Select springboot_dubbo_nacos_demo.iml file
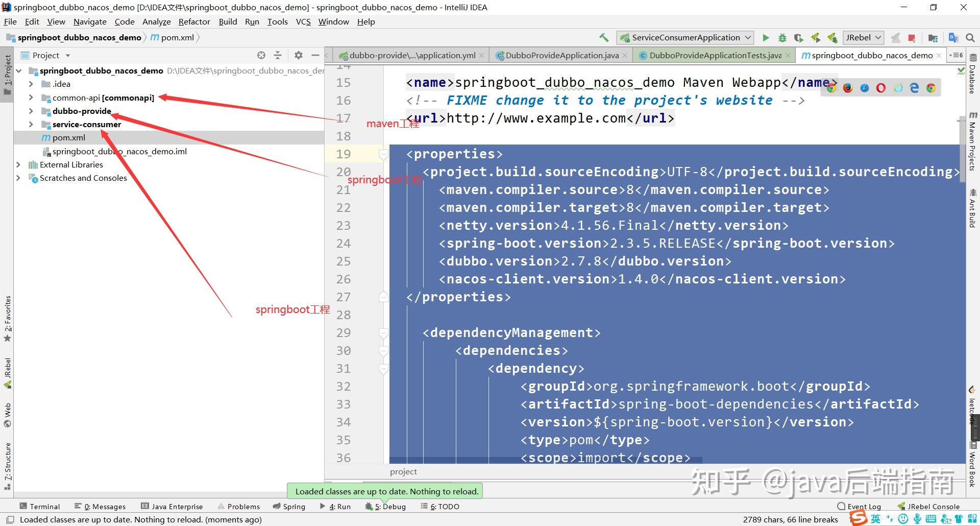 119,151
